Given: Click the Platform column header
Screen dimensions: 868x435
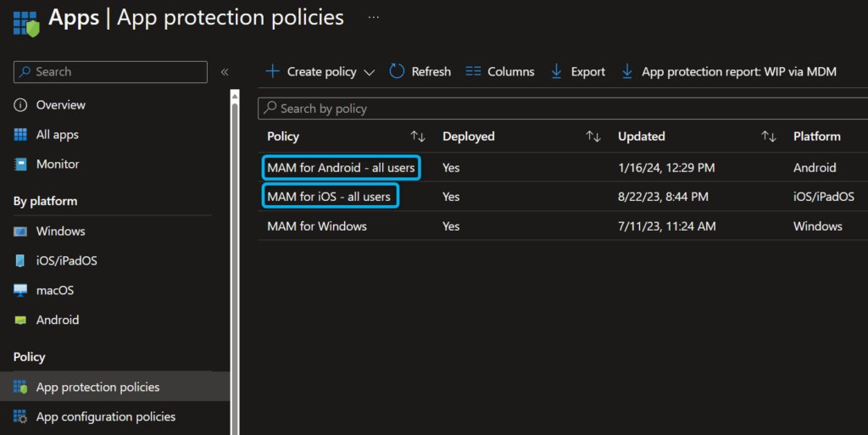Looking at the screenshot, I should [x=816, y=137].
